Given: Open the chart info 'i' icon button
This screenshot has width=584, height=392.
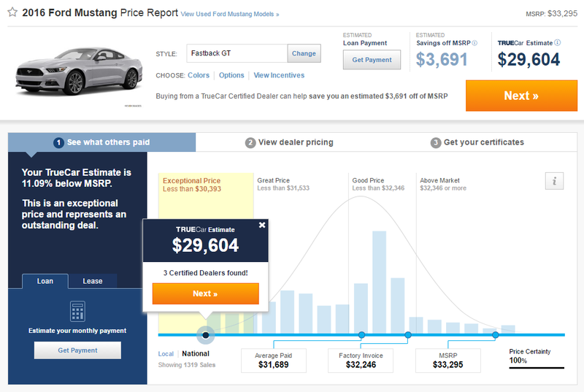Looking at the screenshot, I should click(x=554, y=181).
